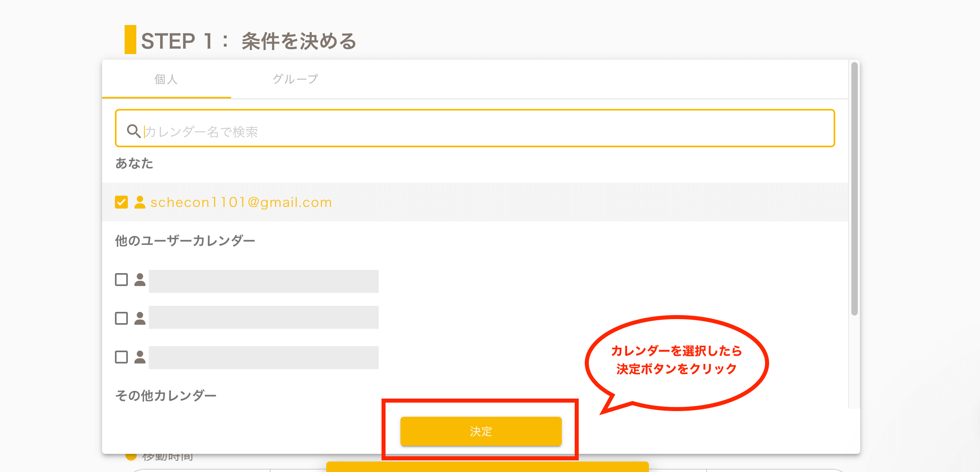Viewport: 980px width, 472px height.
Task: Click second other-user person icon
Action: (140, 318)
